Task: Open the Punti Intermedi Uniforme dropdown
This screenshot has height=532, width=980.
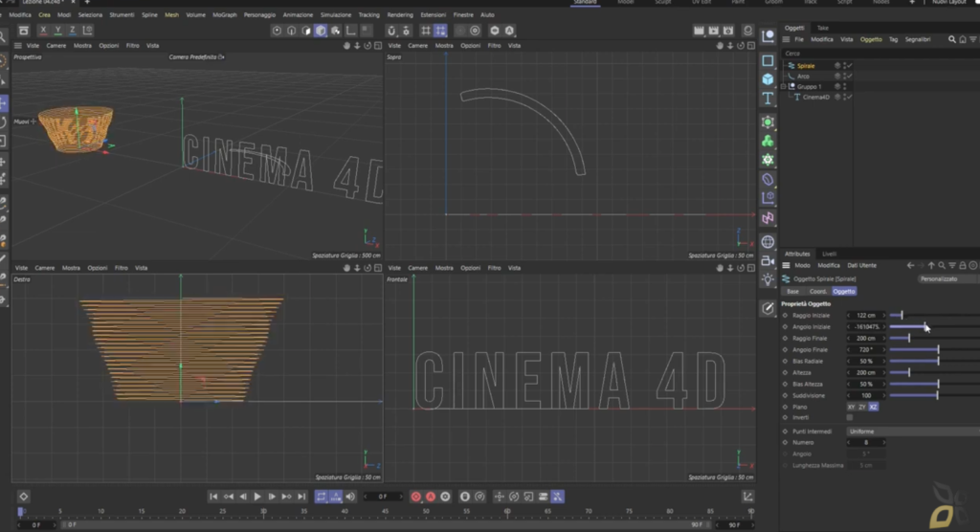Action: (913, 432)
